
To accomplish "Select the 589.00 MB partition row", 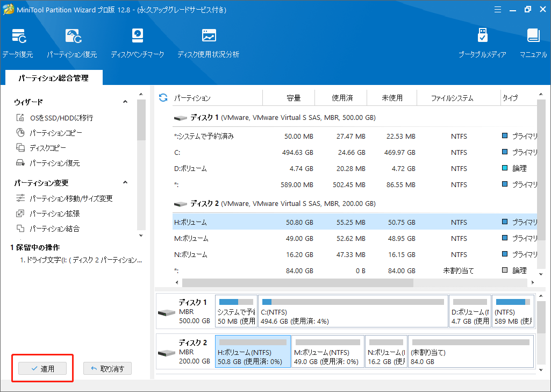I will click(355, 184).
